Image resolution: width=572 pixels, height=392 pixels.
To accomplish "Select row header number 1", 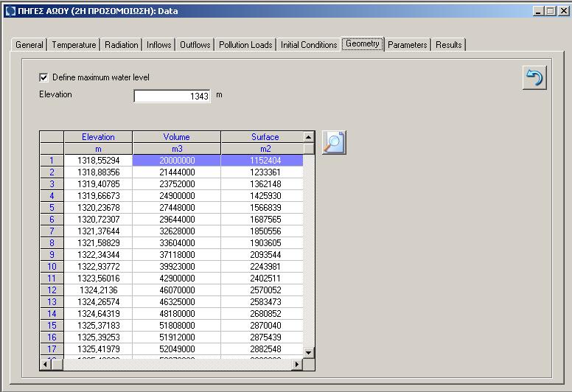I will pyautogui.click(x=52, y=161).
